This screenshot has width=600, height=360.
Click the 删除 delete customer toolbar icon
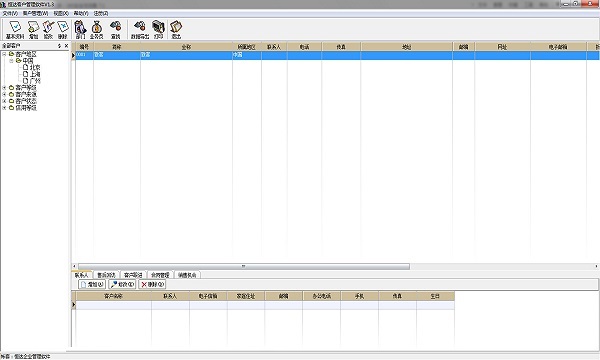(63, 30)
